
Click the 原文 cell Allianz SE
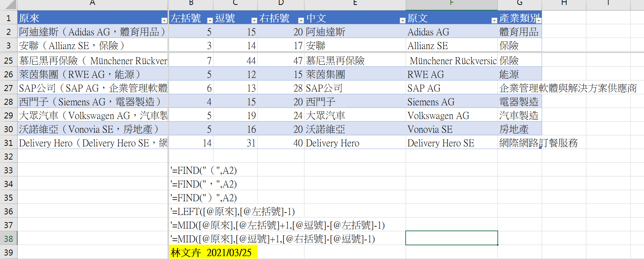(x=452, y=45)
